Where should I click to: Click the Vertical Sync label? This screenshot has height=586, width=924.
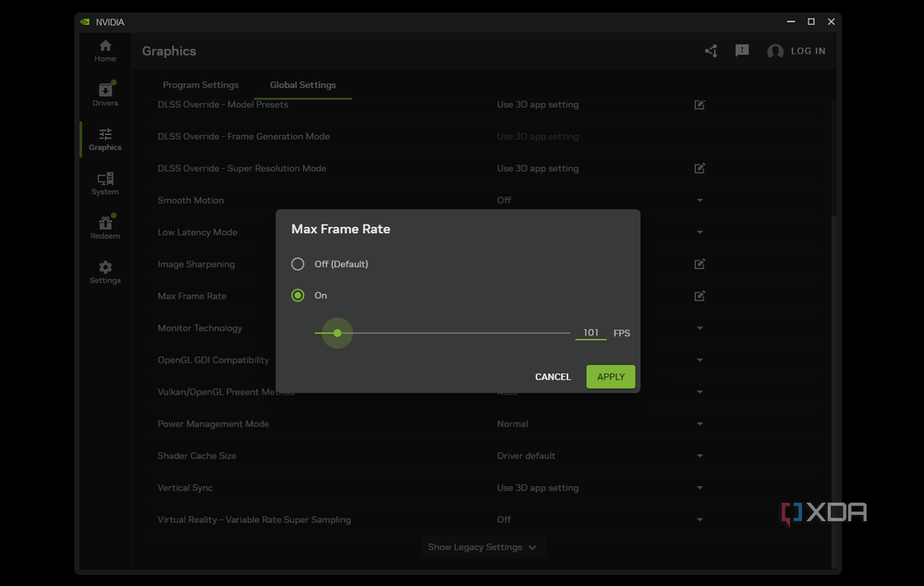click(185, 487)
